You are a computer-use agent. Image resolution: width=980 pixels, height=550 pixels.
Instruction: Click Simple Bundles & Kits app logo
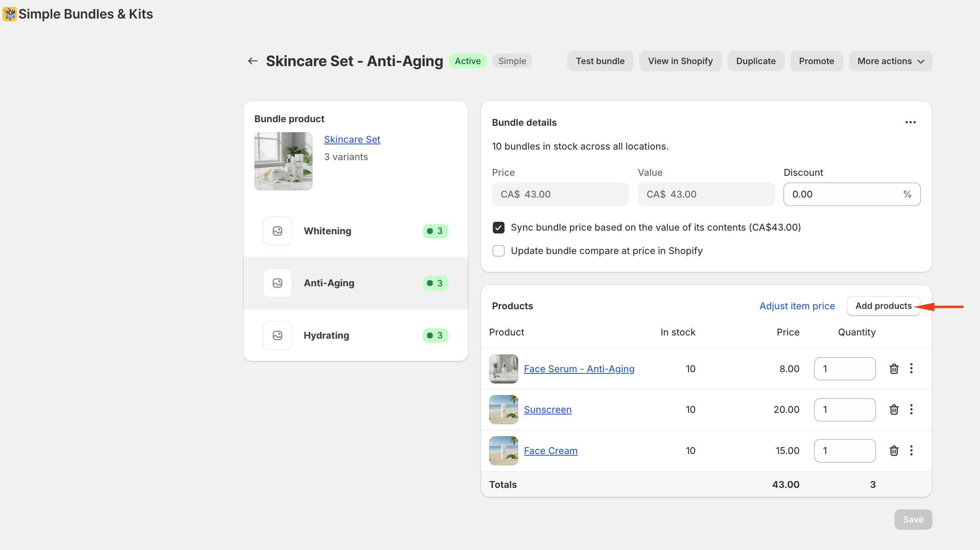point(10,14)
